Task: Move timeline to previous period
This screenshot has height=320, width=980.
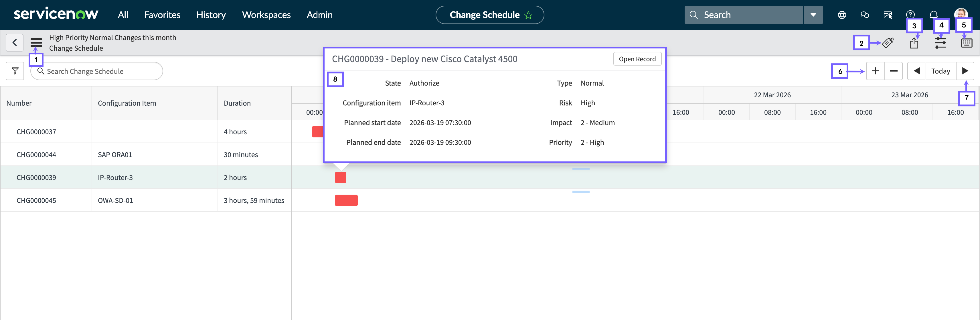Action: 917,71
